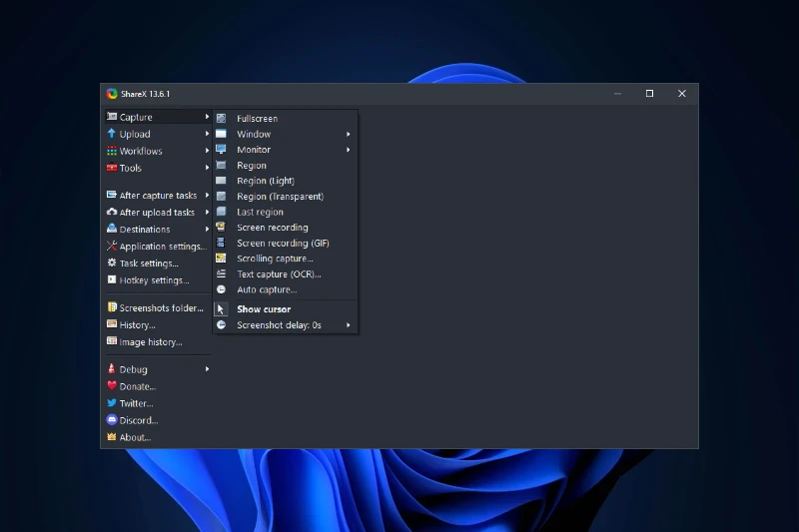Select Region (Transparent) capture mode
Viewport: 799px width, 532px height.
coord(286,197)
